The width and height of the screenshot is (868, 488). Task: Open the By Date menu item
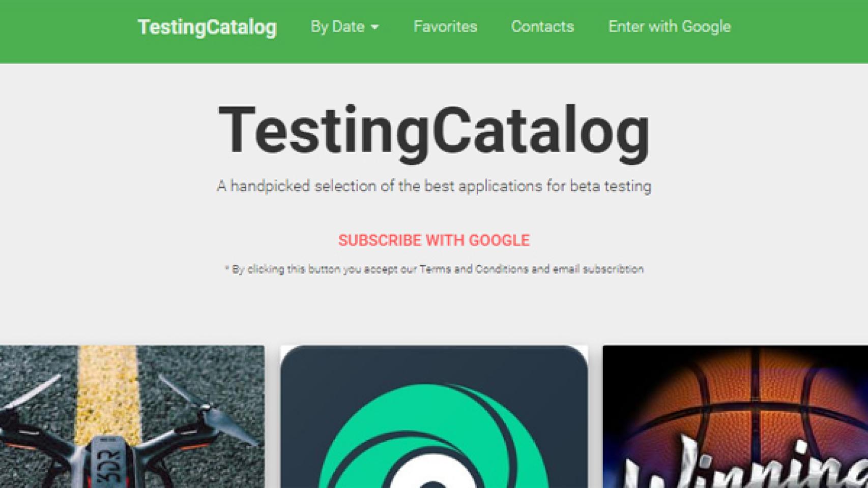tap(338, 26)
